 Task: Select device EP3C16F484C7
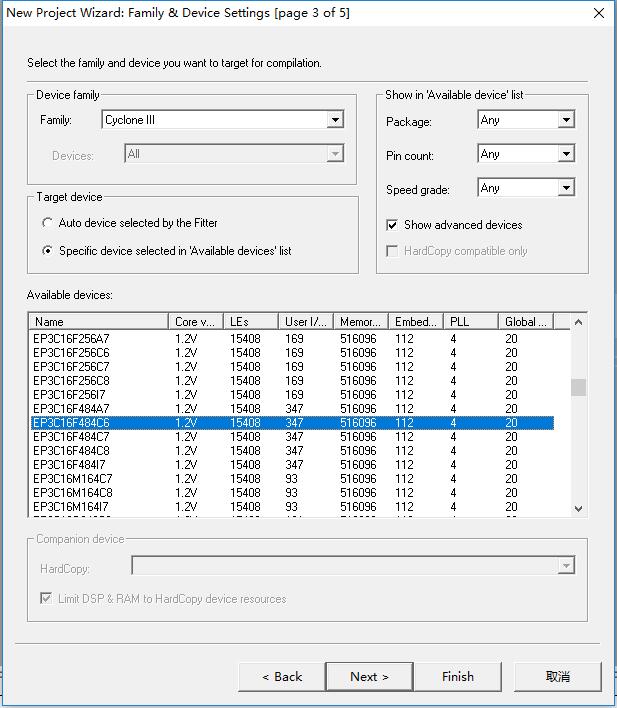tap(292, 437)
